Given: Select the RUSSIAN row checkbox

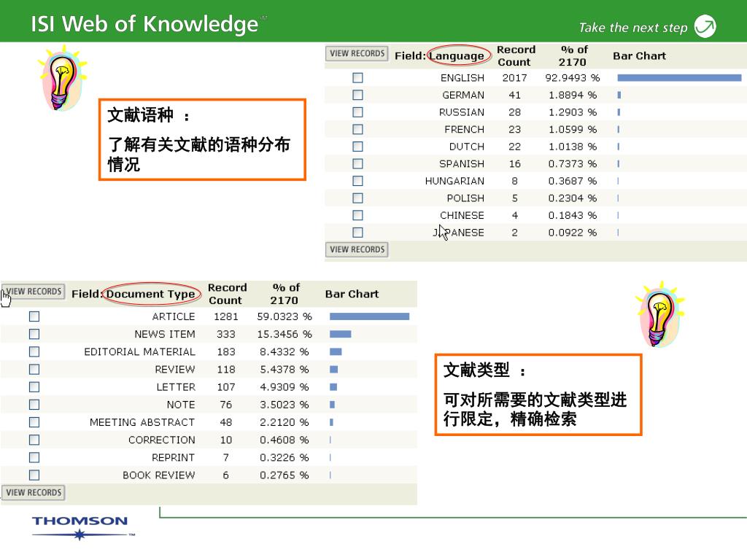Looking at the screenshot, I should [357, 112].
